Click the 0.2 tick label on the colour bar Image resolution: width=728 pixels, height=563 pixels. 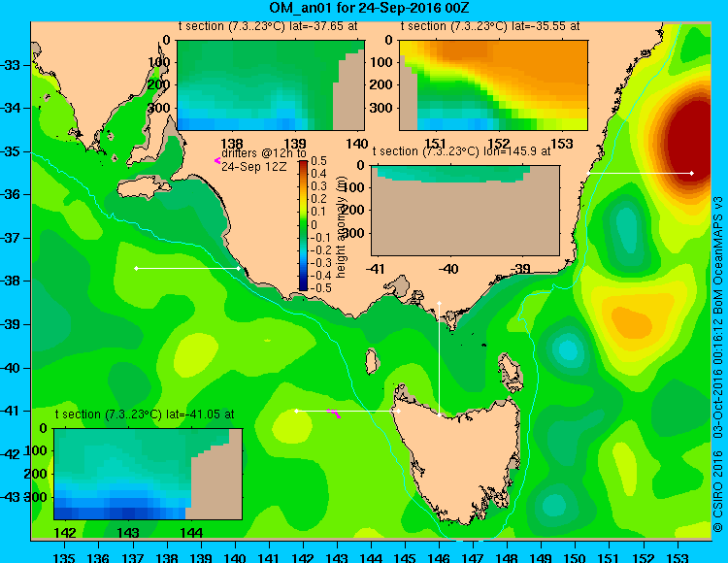(x=318, y=199)
